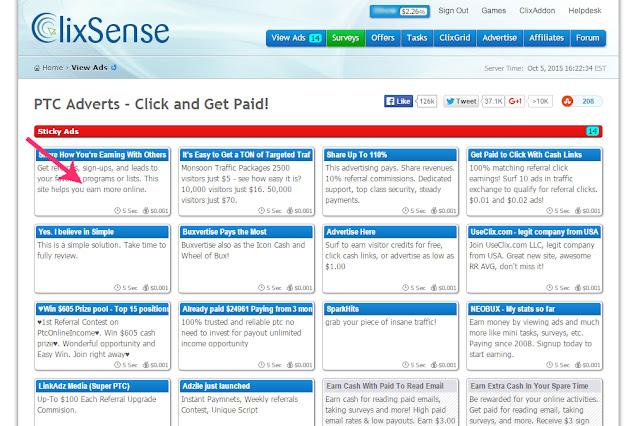Click 'Up-To $100 Each Referral Upgrade' description
Viewport: 640px width, 426px height.
pos(97,399)
